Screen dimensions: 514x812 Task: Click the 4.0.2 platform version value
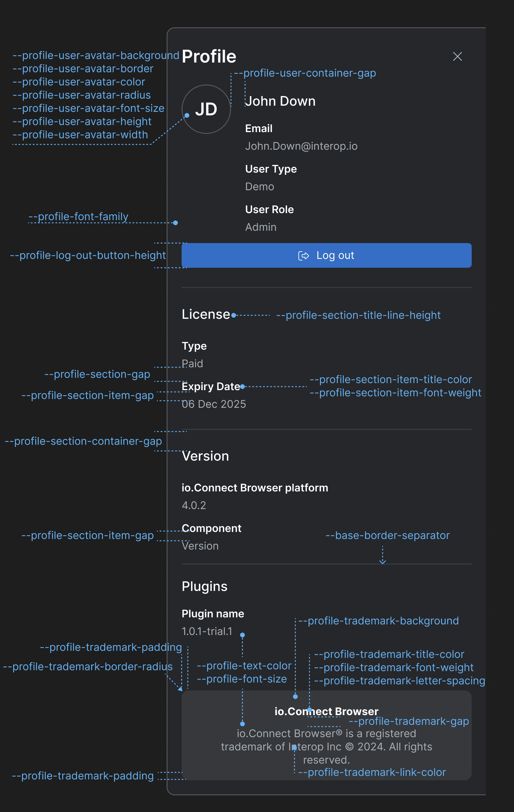click(194, 505)
